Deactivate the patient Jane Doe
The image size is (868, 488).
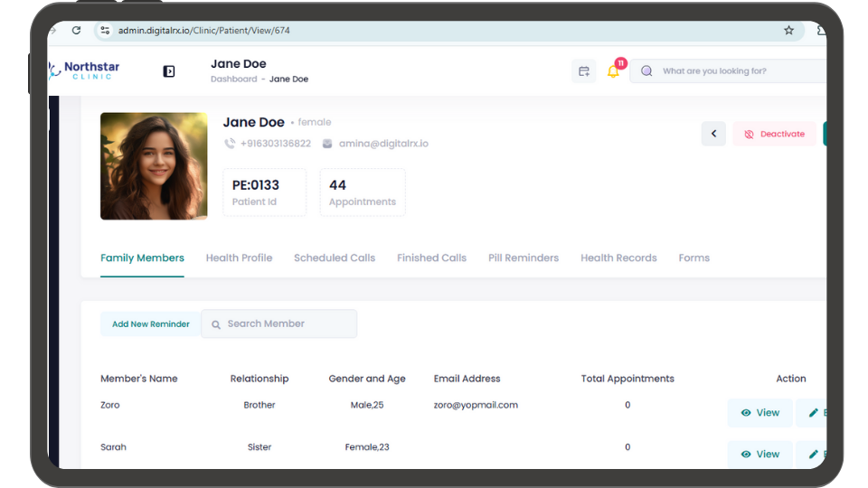point(775,134)
